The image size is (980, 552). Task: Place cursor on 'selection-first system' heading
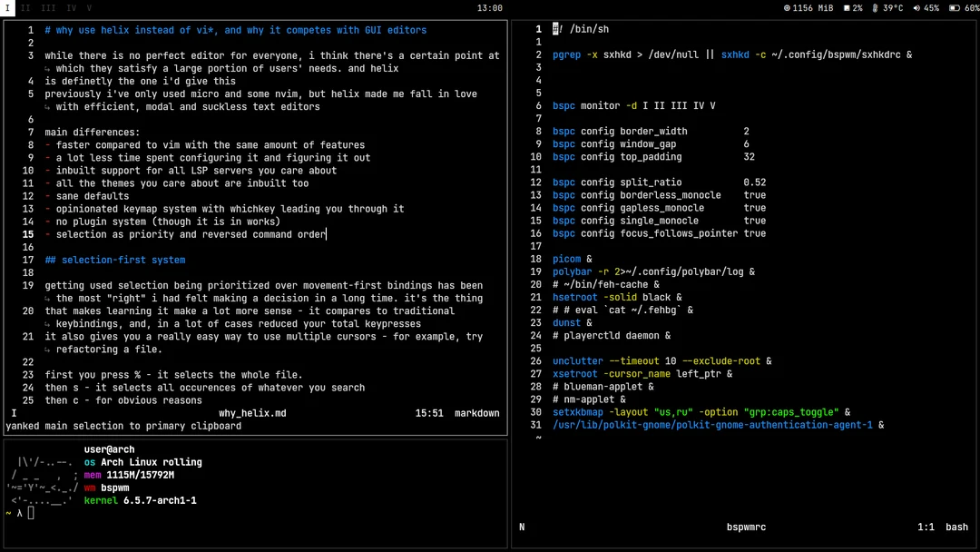tap(123, 261)
